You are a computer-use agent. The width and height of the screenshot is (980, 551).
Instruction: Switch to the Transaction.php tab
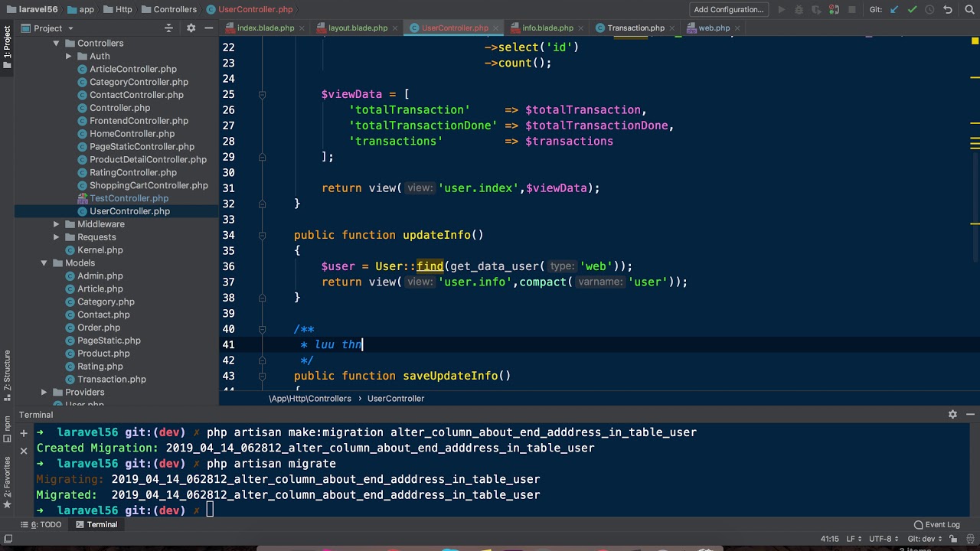pos(635,28)
